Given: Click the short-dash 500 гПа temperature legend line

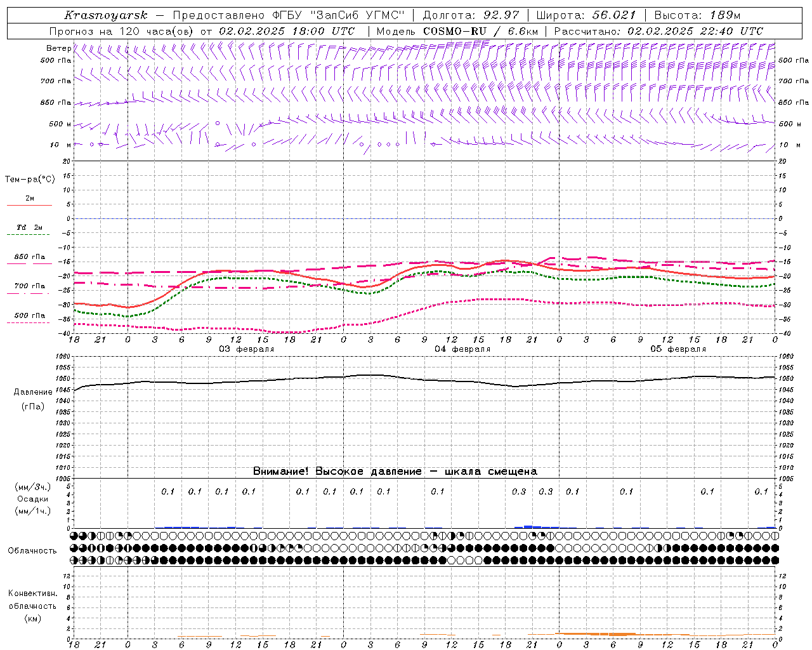Looking at the screenshot, I should pos(29,322).
